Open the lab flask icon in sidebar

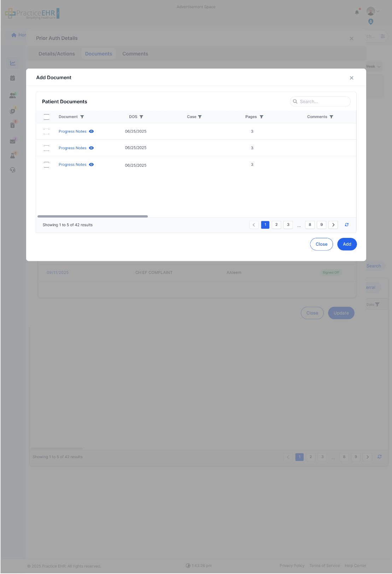13,156
